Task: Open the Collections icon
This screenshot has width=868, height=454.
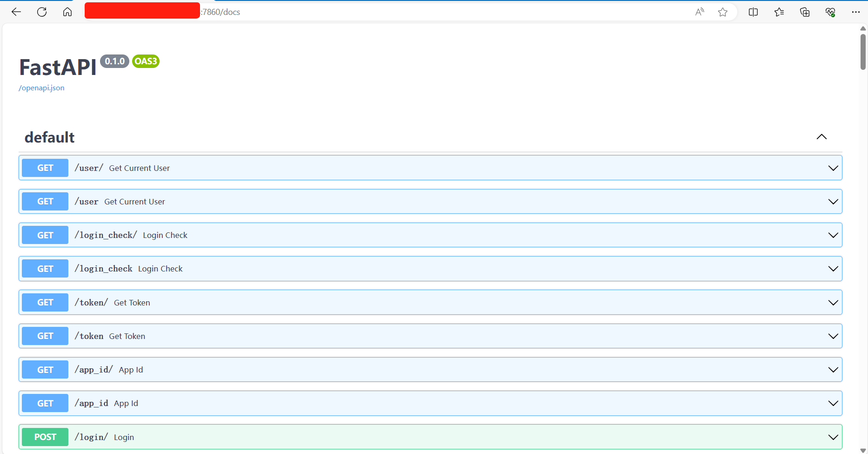Action: pos(805,12)
